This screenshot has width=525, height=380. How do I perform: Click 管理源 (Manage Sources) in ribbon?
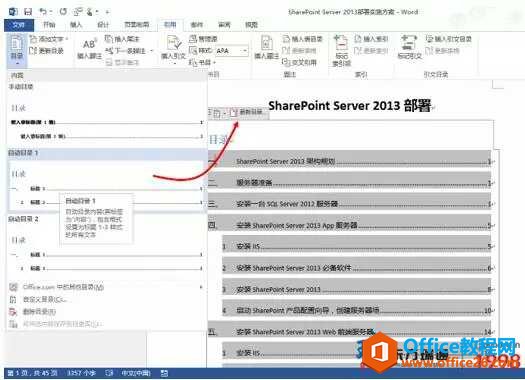[x=203, y=39]
